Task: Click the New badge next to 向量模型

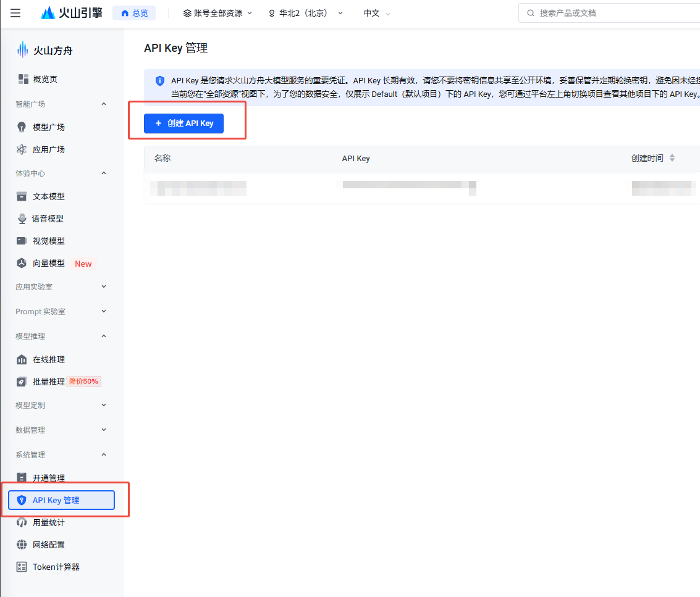Action: 83,264
